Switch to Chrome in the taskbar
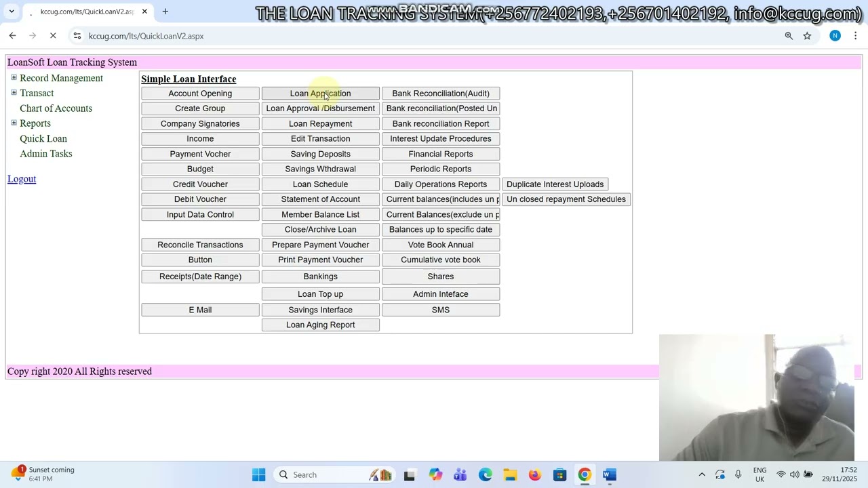 pyautogui.click(x=585, y=475)
